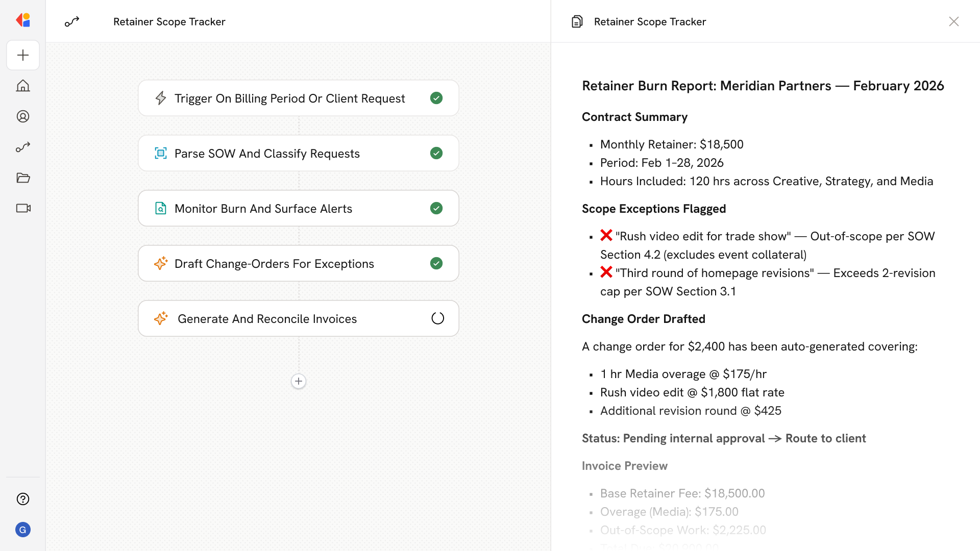
Task: Select Generate And Reconcile Invoices step
Action: click(267, 319)
